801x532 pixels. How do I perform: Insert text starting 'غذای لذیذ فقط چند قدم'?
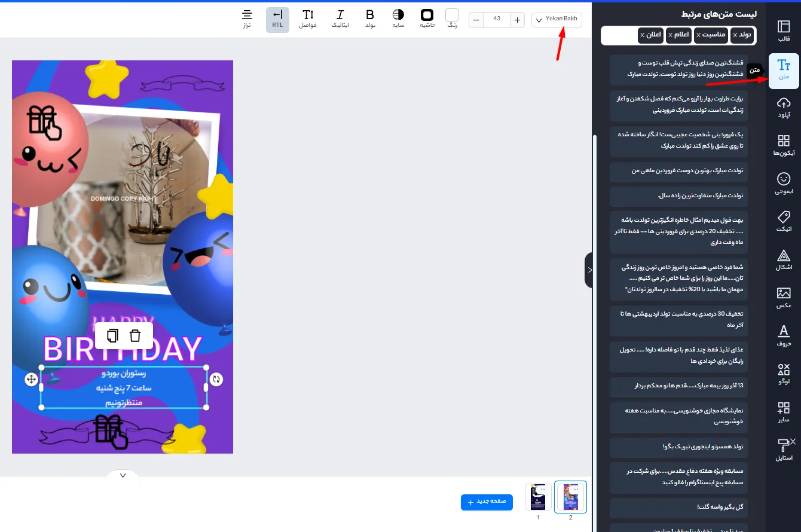678,356
